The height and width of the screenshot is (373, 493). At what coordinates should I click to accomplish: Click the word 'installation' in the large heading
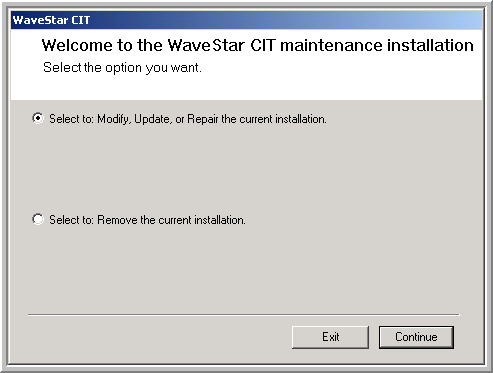tap(430, 45)
